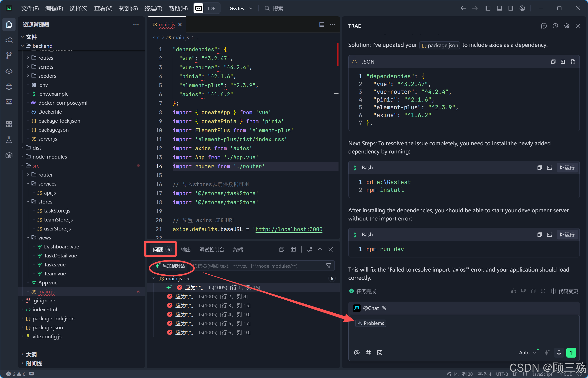Open the Extensions icon in activity bar
The width and height of the screenshot is (588, 378).
coord(9,124)
